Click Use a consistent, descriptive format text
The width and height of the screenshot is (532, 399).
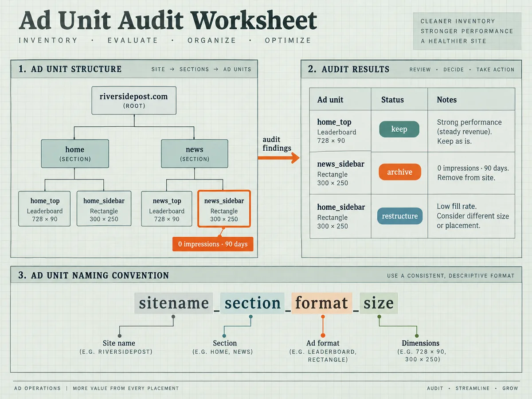point(450,276)
